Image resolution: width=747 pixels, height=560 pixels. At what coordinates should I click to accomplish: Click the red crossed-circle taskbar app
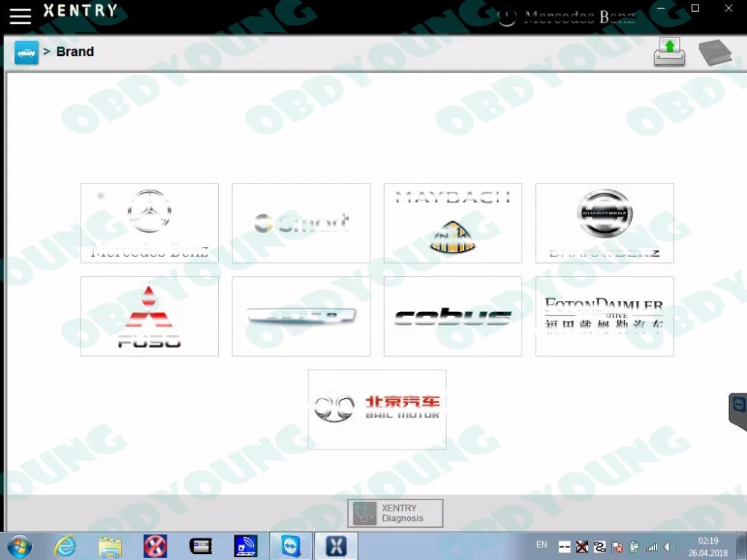155,547
